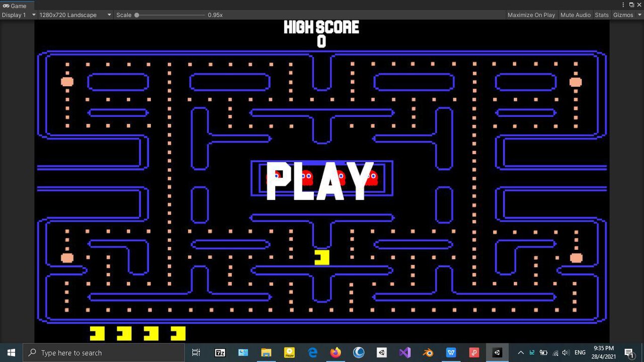Launch Blender from the taskbar
The width and height of the screenshot is (644, 362).
pos(428,353)
